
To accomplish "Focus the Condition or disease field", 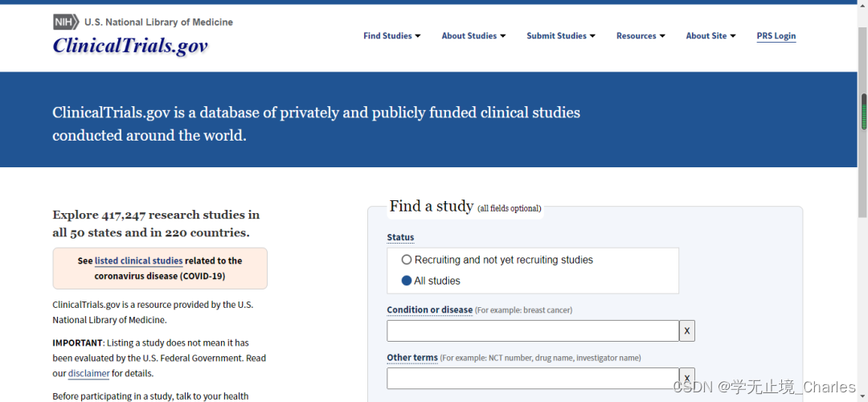I will pos(533,330).
